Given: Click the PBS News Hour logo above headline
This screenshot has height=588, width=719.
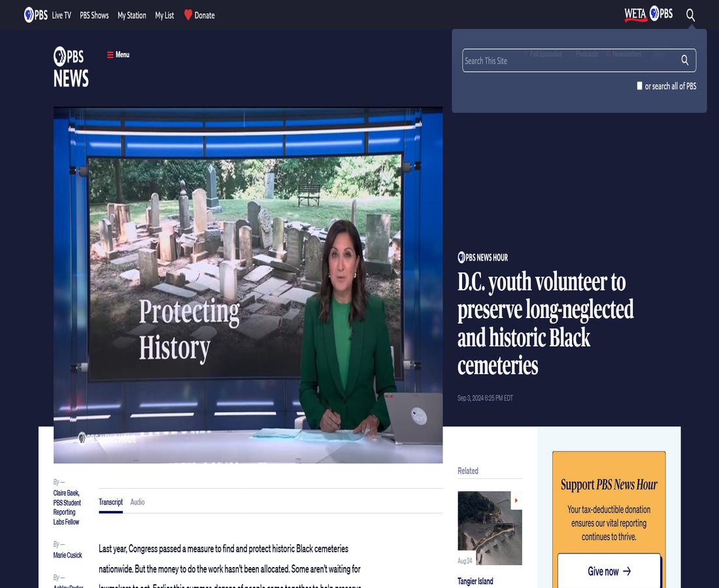Looking at the screenshot, I should [482, 257].
